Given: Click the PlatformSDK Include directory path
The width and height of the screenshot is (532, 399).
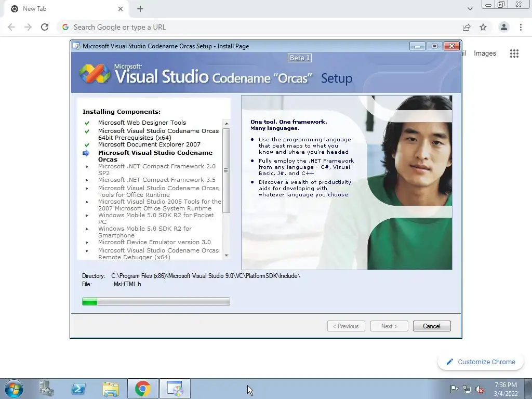Looking at the screenshot, I should click(206, 276).
